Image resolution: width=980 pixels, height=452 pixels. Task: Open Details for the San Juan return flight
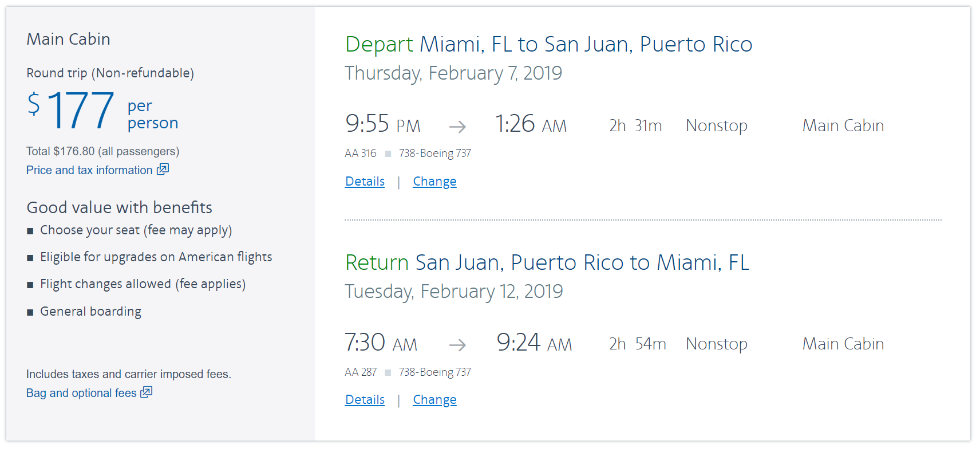365,400
